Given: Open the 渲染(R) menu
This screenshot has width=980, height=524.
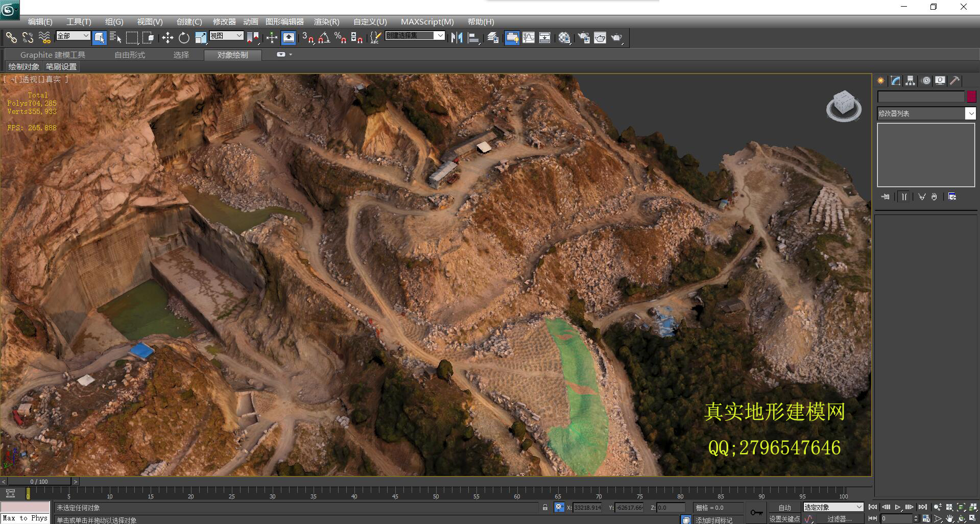Looking at the screenshot, I should coord(326,21).
